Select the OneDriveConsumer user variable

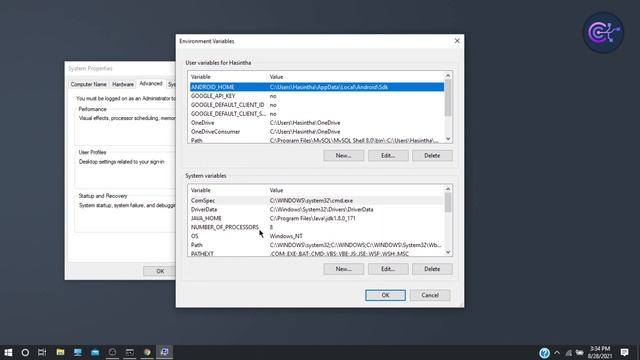tap(317, 132)
